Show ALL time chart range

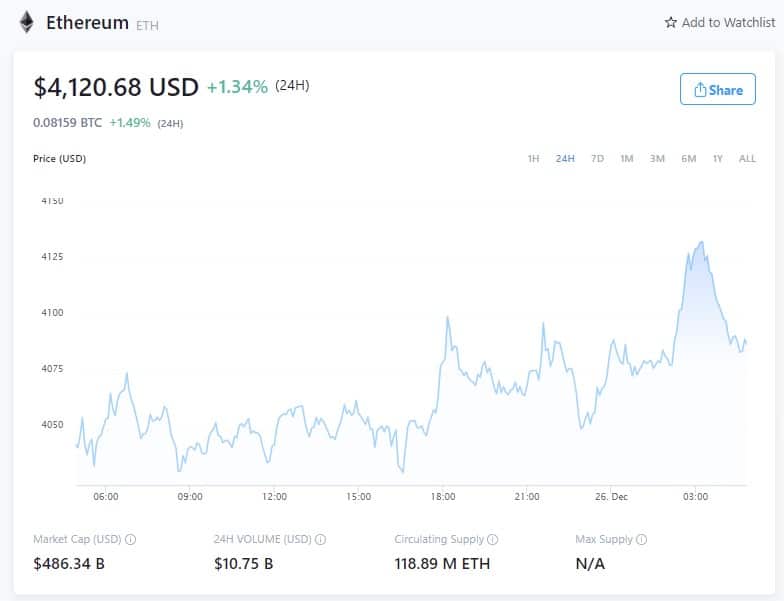(747, 158)
